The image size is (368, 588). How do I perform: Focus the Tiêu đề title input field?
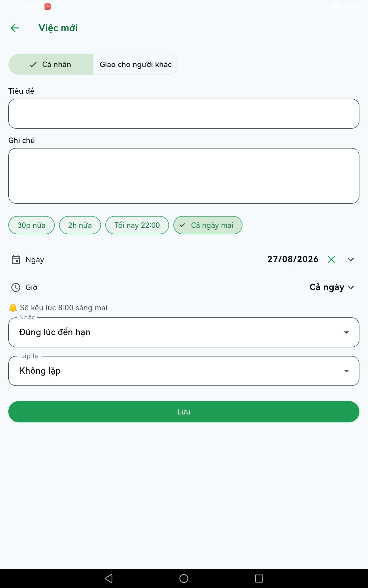[x=184, y=114]
